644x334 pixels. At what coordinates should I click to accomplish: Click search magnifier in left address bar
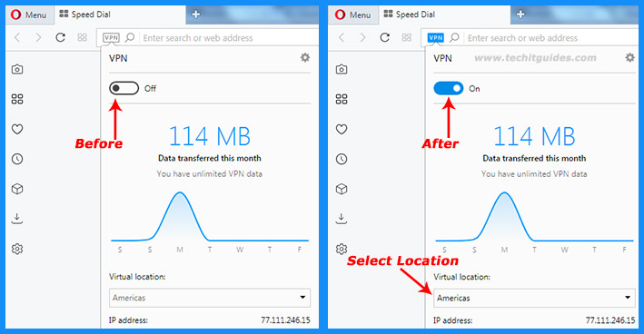tap(130, 38)
